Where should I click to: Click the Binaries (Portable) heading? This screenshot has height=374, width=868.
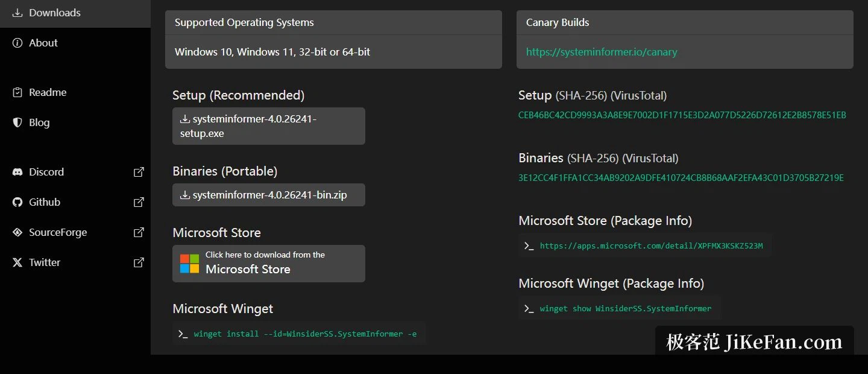(225, 171)
